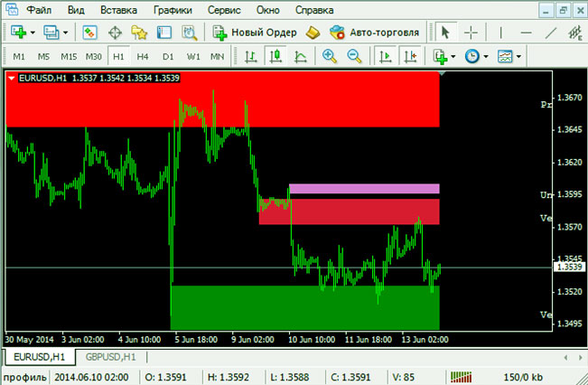
Task: Switch to the GBPUSD,H1 chart tab
Action: 105,357
